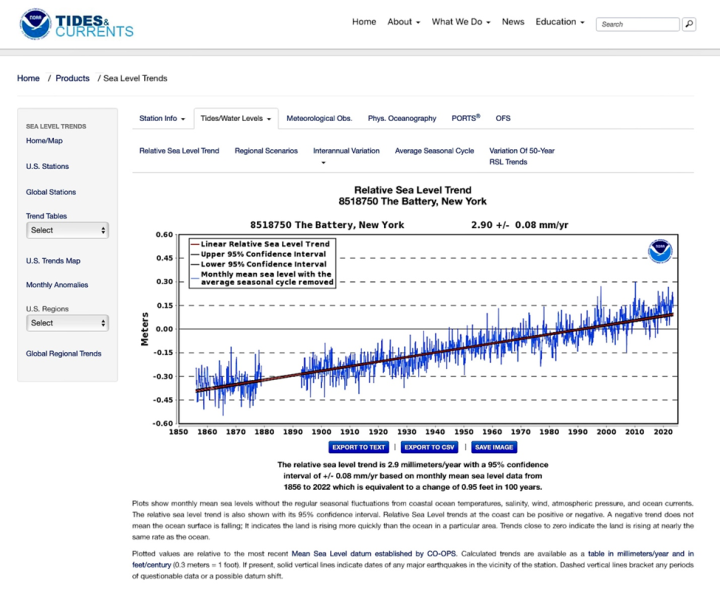The width and height of the screenshot is (720, 594).
Task: Open the Regional Scenarios view
Action: pyautogui.click(x=266, y=151)
